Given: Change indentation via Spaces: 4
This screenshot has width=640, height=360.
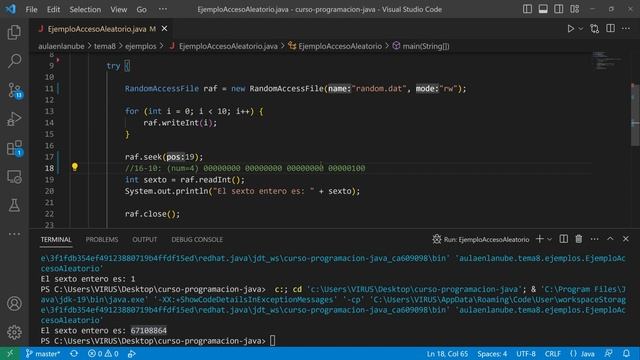Looking at the screenshot, I should [492, 353].
